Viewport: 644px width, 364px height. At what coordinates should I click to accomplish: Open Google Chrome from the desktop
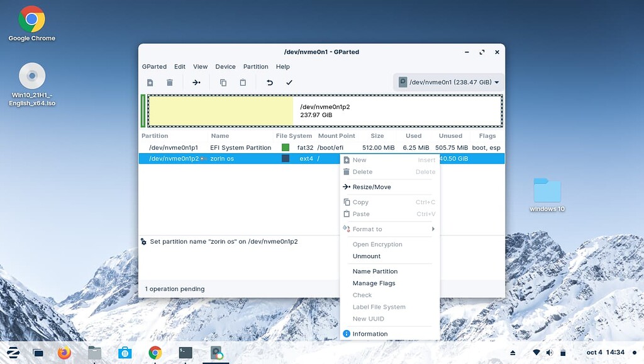click(x=30, y=19)
